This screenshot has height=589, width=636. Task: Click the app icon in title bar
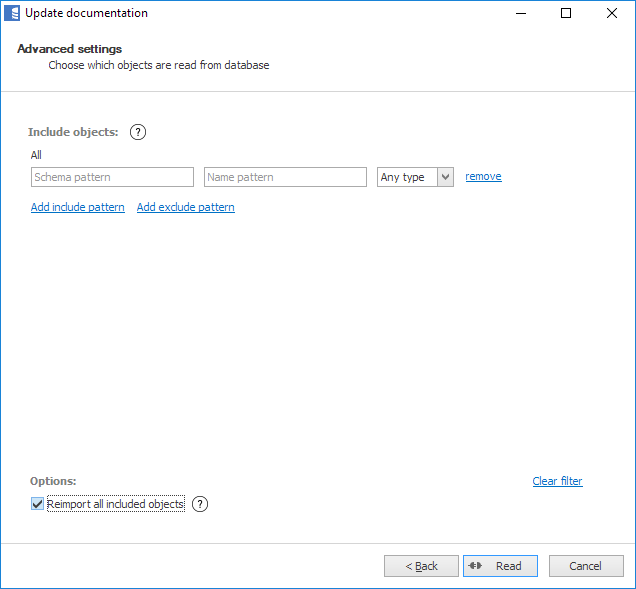click(12, 13)
